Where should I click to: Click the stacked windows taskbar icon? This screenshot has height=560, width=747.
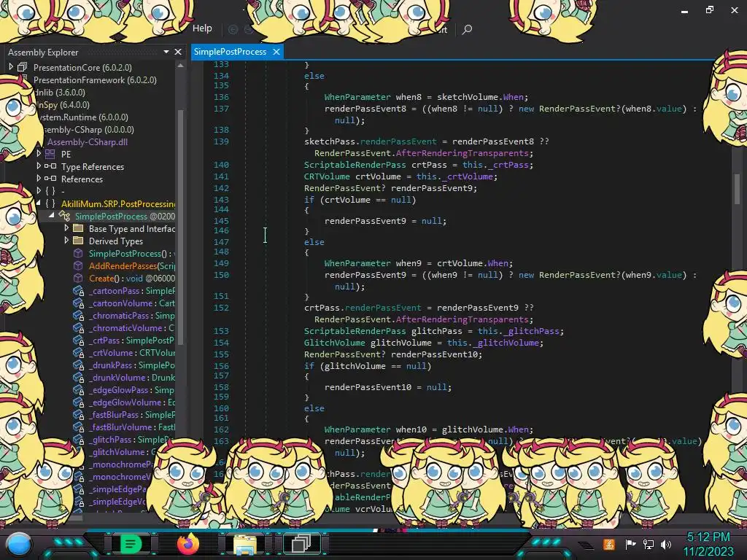[x=301, y=543]
